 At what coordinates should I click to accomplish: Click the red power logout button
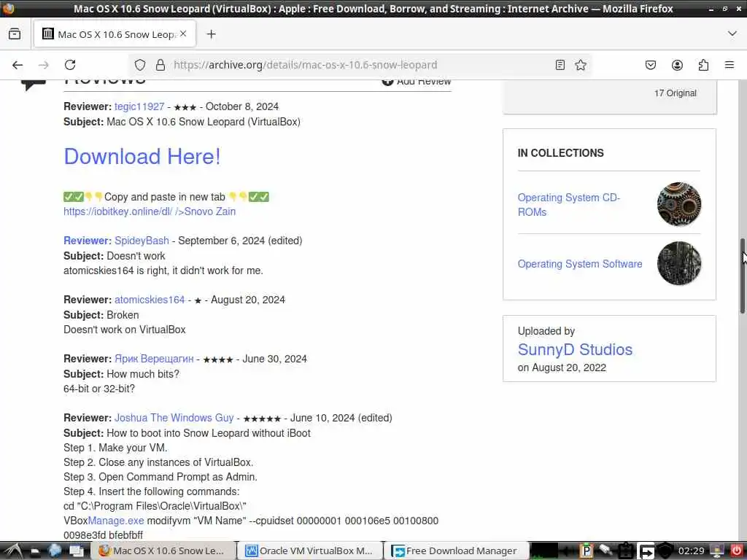click(x=736, y=551)
